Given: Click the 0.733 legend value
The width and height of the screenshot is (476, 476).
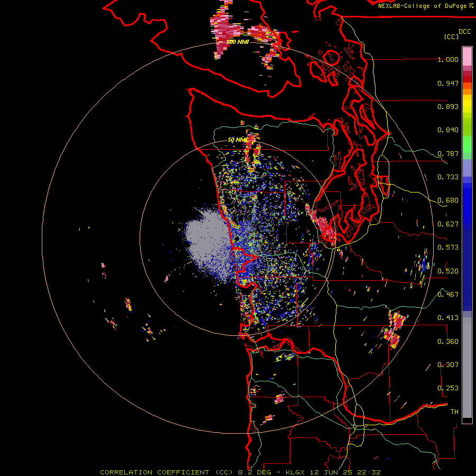Looking at the screenshot, I should (x=448, y=177).
